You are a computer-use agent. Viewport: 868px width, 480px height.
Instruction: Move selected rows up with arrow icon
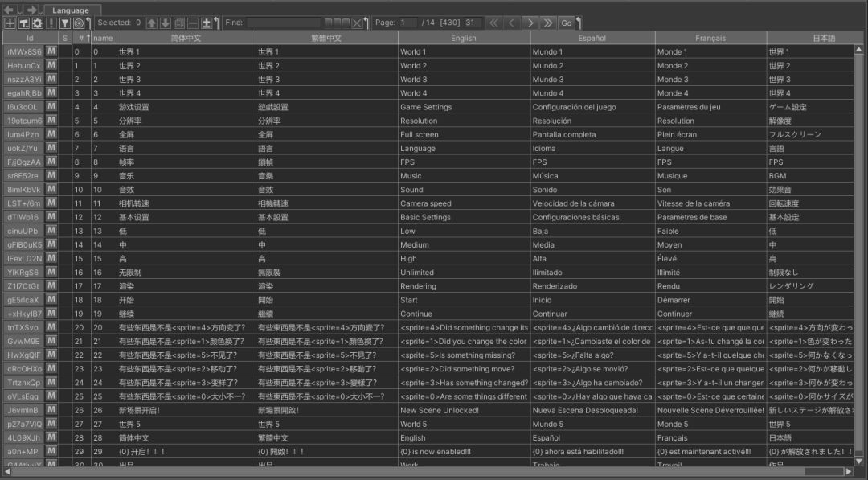[152, 23]
